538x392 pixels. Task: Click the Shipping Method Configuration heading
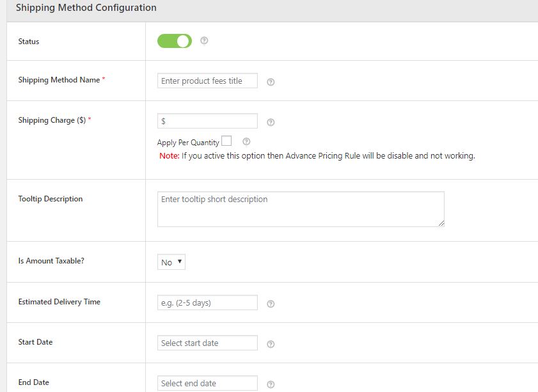[x=86, y=8]
